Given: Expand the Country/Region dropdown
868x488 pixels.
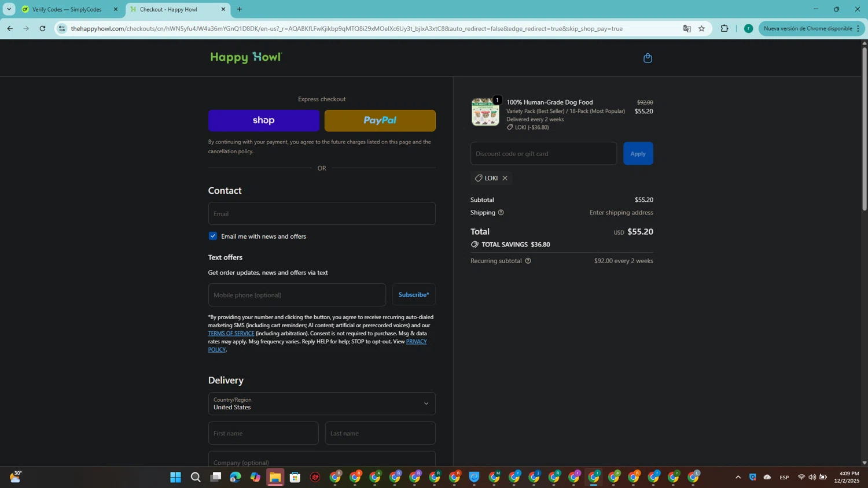Looking at the screenshot, I should [x=322, y=404].
